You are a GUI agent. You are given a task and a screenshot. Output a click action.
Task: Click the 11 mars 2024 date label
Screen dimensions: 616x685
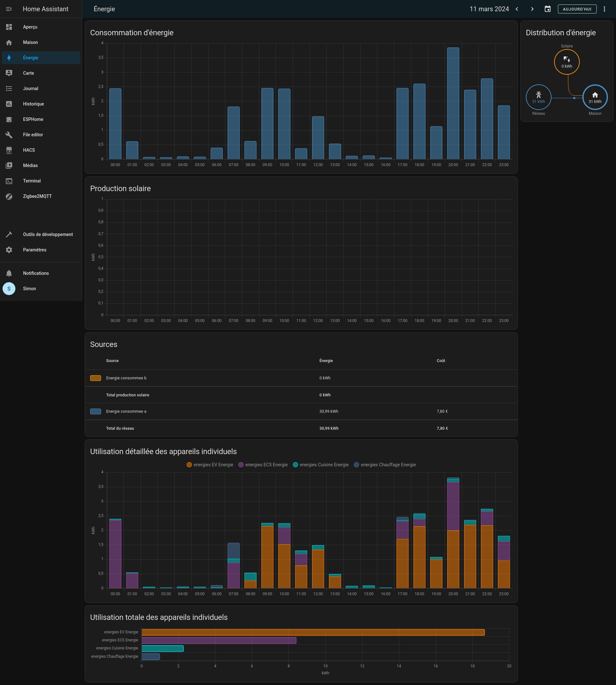pos(489,9)
